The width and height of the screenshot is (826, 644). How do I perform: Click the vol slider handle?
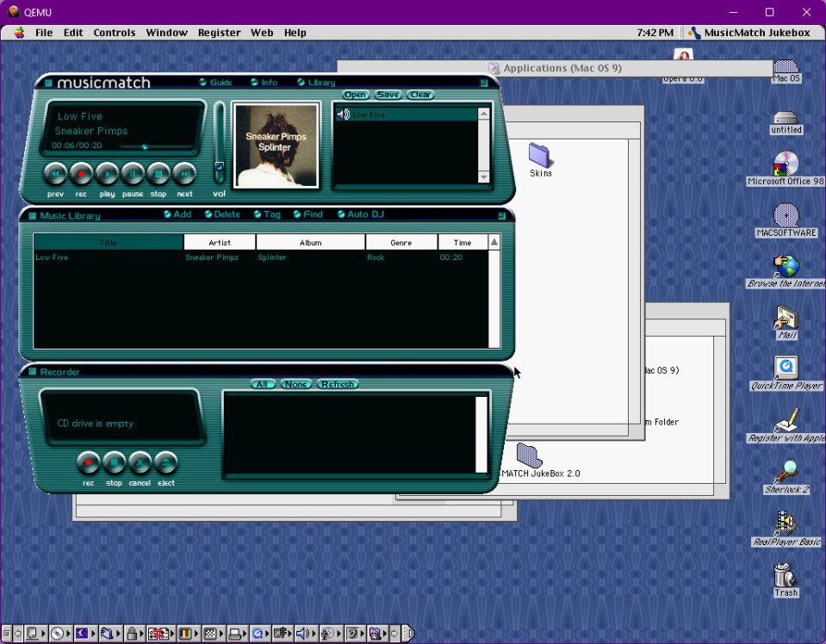[219, 167]
